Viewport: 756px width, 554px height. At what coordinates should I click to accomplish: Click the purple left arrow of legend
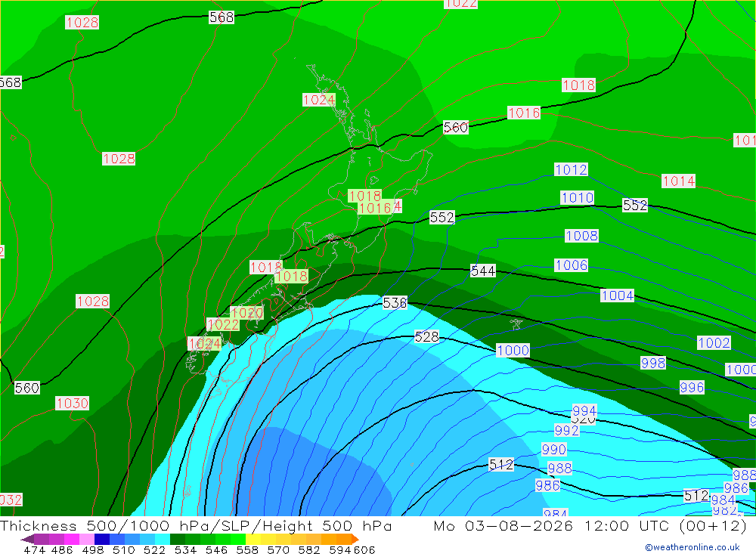pyautogui.click(x=27, y=539)
